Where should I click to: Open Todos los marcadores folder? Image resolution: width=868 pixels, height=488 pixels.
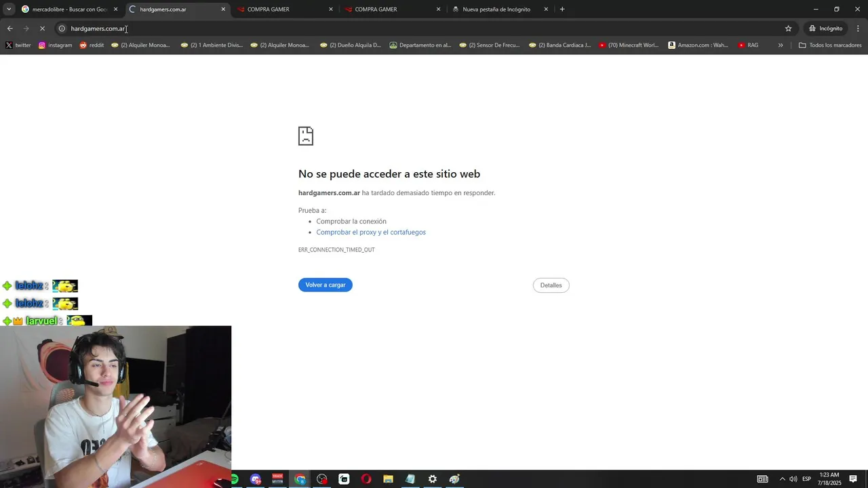pyautogui.click(x=830, y=45)
